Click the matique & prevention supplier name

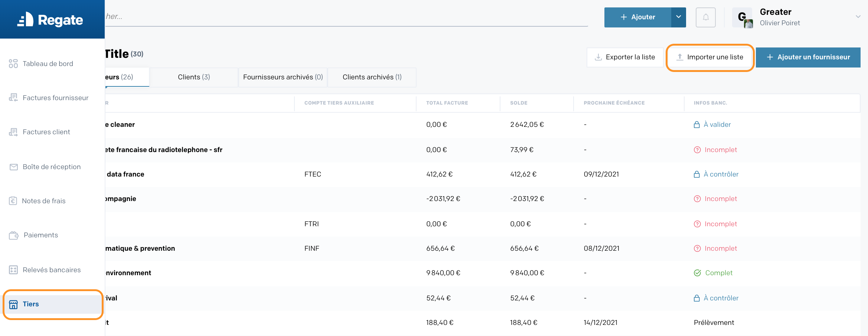(x=140, y=248)
